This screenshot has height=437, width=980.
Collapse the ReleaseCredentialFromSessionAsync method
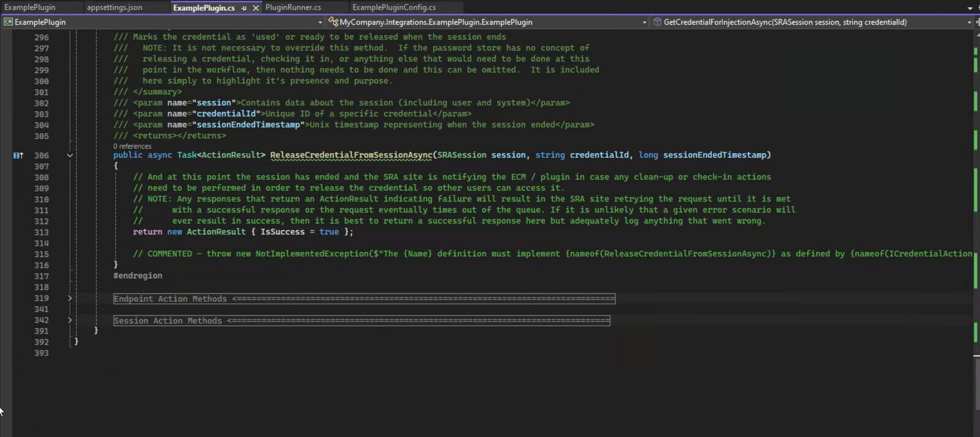pos(70,155)
